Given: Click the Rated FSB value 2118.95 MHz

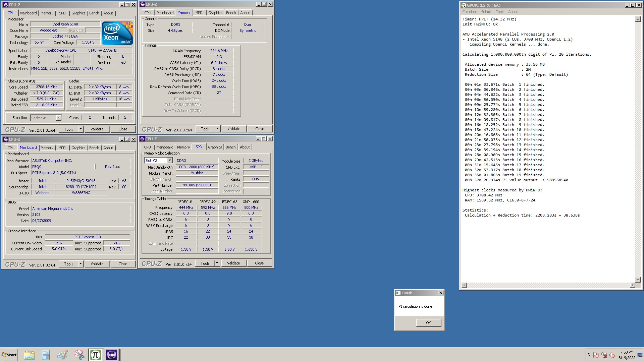Looking at the screenshot, I should pyautogui.click(x=47, y=105).
